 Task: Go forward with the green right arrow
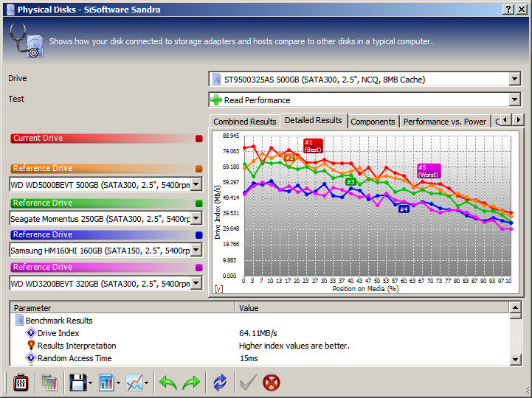[191, 383]
